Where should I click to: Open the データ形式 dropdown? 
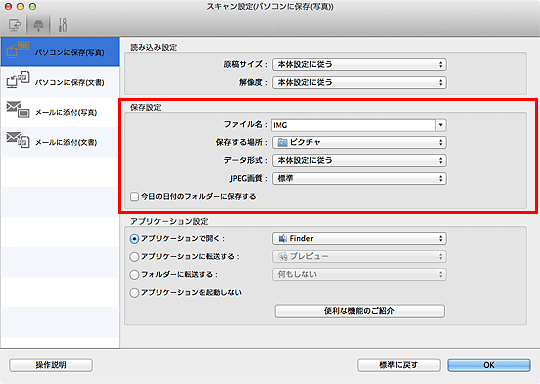(359, 160)
